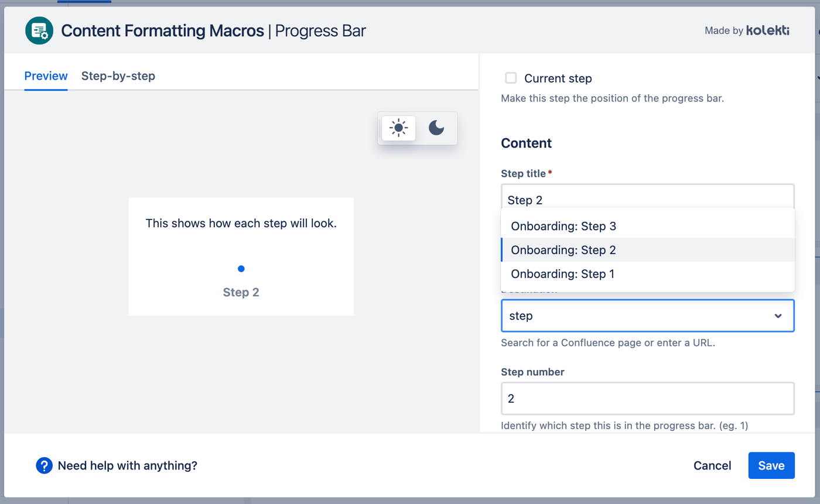Switch preview to light mode sun icon
The height and width of the screenshot is (504, 820).
point(399,128)
